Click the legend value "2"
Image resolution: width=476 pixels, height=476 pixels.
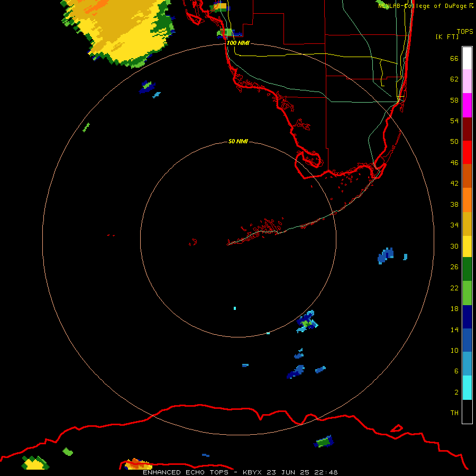pyautogui.click(x=456, y=392)
